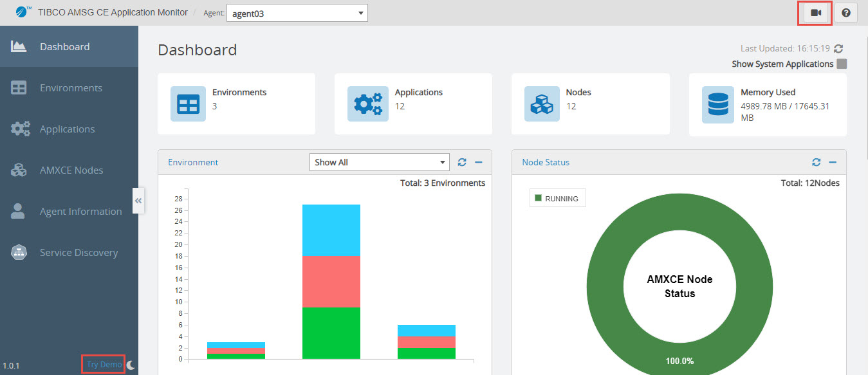The width and height of the screenshot is (868, 375).
Task: Click green segment of tallest bar
Action: 331,333
